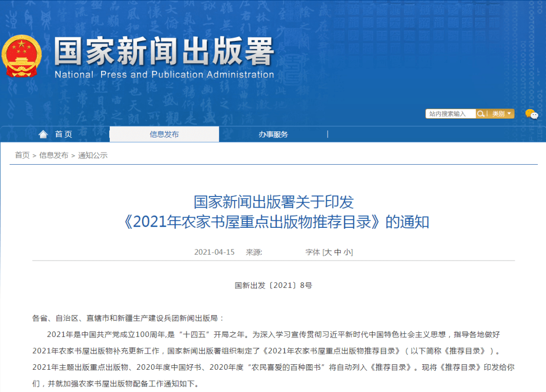
Task: Click the salutation line 各省、自治区、直辖市
Action: click(128, 318)
